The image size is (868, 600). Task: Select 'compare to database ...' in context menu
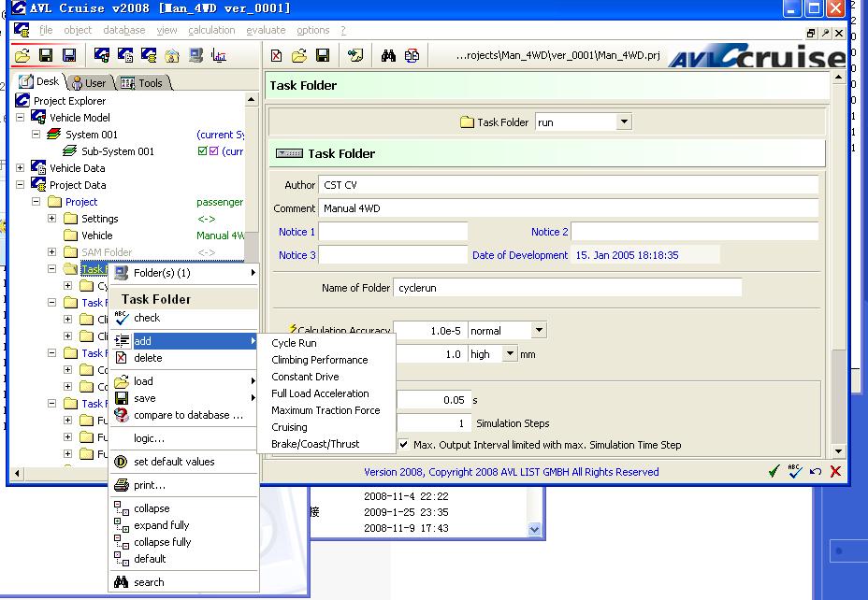click(x=184, y=415)
